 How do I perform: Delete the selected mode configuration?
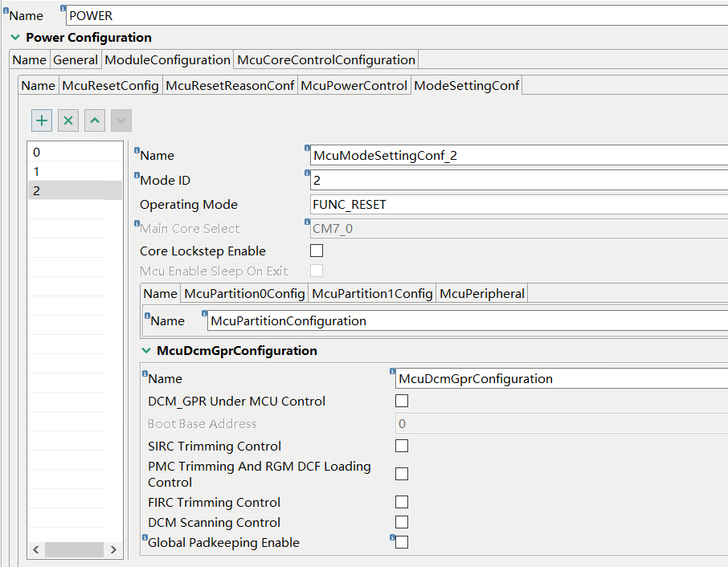click(67, 120)
